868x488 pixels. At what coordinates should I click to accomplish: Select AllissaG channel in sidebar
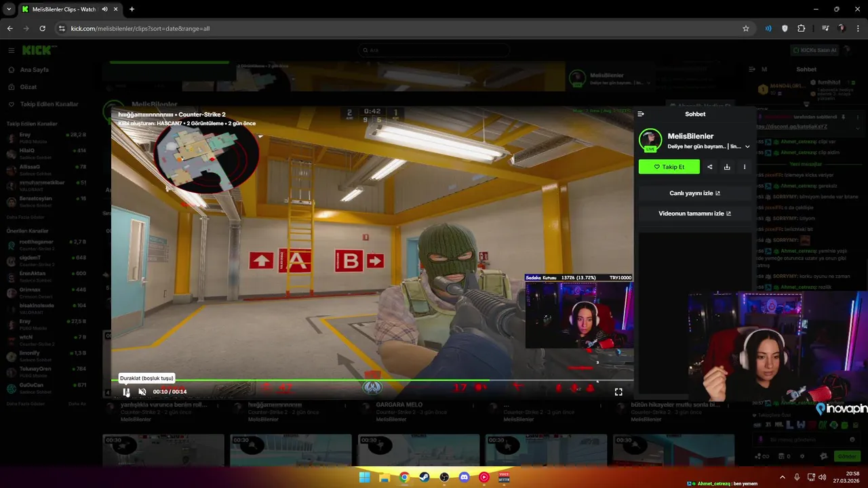(x=46, y=169)
